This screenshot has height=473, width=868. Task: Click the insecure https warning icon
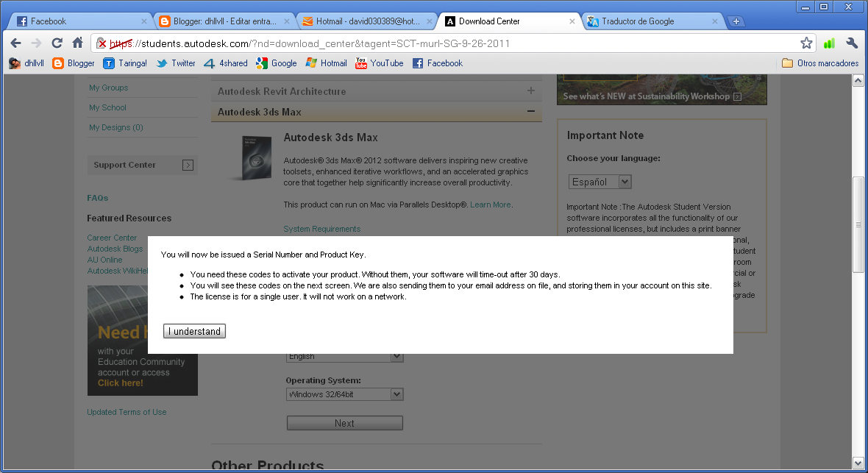pyautogui.click(x=102, y=43)
